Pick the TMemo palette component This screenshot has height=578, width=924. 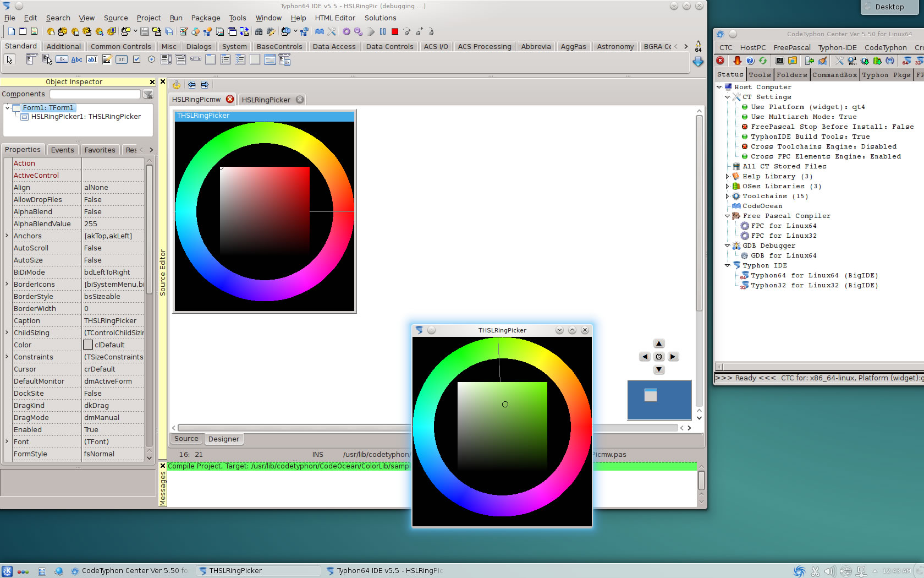tap(107, 59)
